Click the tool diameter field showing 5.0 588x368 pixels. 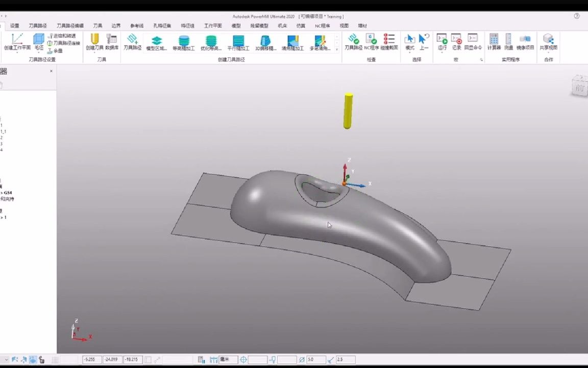(316, 360)
